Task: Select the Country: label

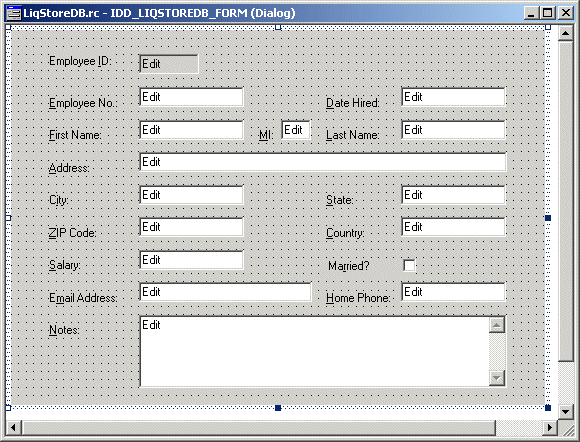Action: click(x=345, y=233)
